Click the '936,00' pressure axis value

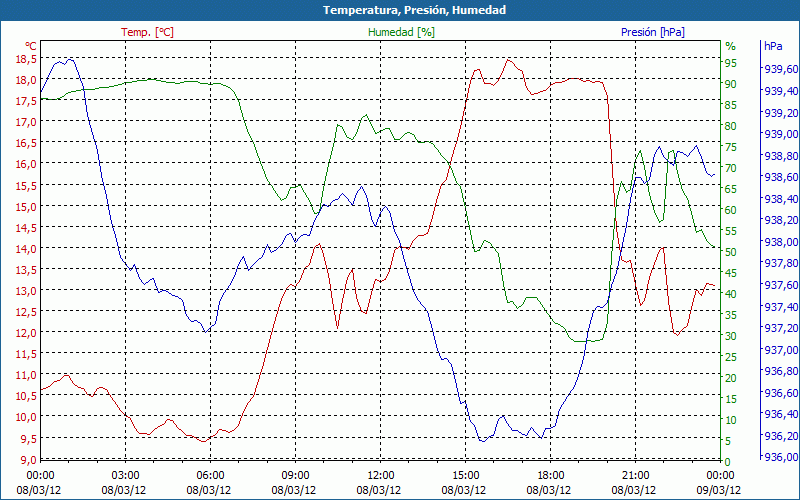781,457
